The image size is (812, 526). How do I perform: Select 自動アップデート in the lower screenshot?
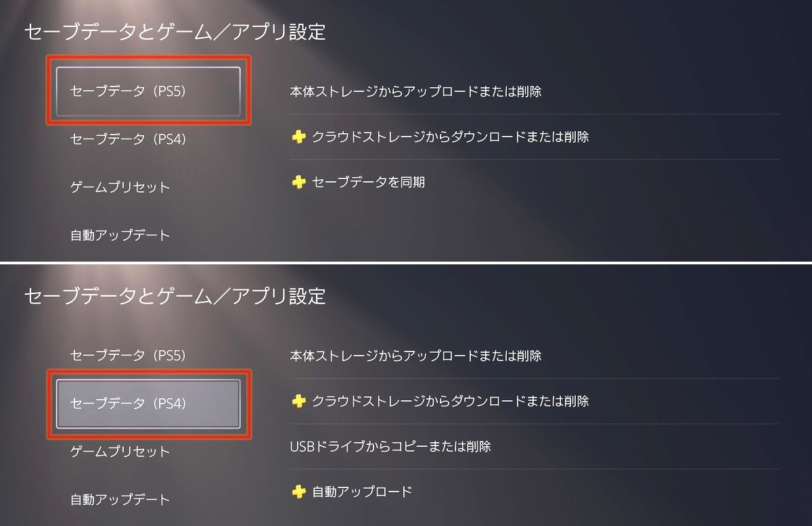[x=120, y=500]
